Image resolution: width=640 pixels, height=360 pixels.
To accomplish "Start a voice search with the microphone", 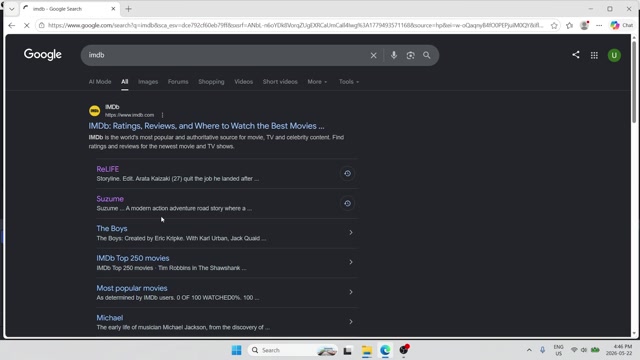I will tap(393, 55).
